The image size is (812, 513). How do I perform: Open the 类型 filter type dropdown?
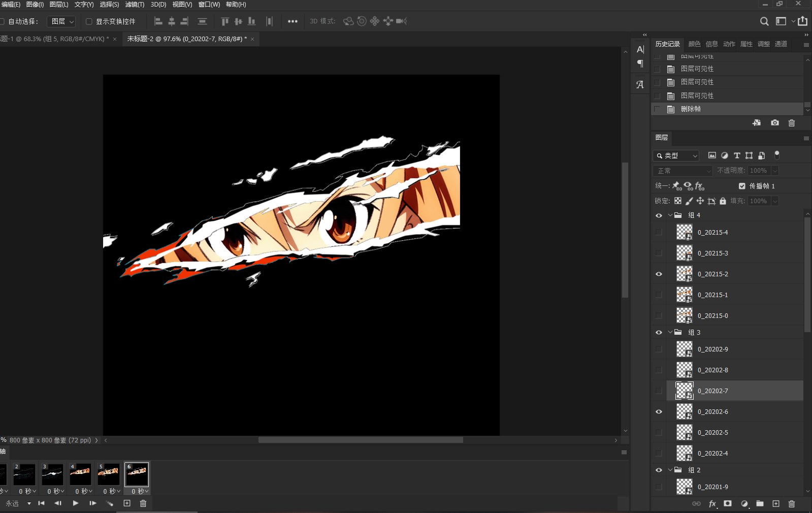676,155
